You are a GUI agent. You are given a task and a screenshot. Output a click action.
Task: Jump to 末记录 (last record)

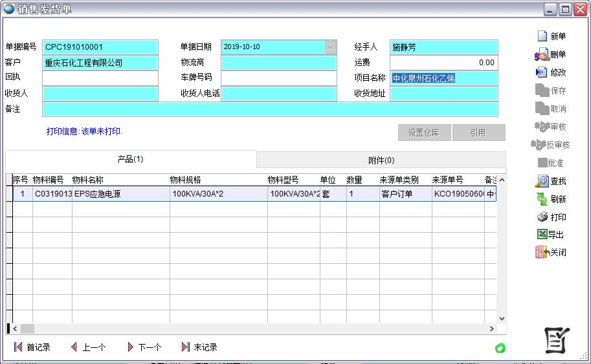tap(186, 347)
